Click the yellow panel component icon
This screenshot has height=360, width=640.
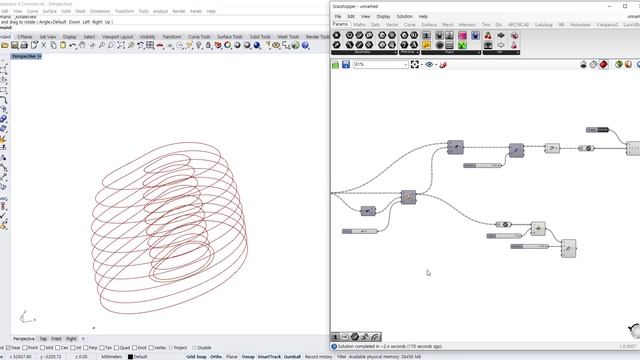click(x=426, y=45)
